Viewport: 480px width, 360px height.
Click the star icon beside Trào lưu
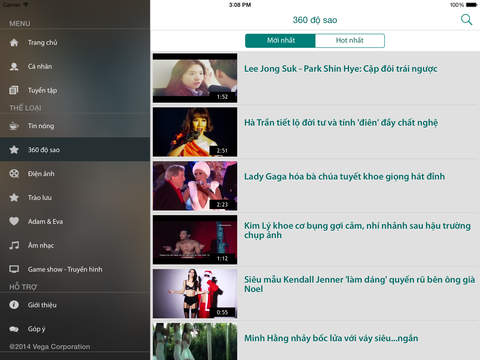pos(14,197)
